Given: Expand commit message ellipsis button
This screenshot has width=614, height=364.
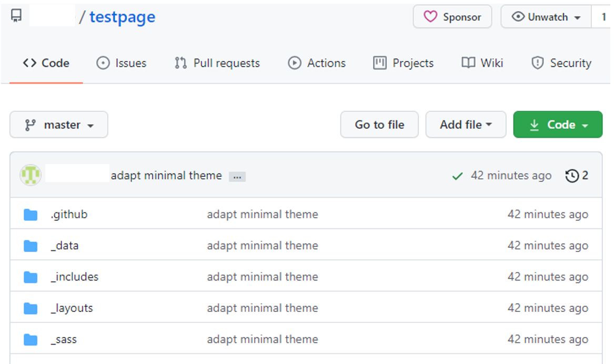Looking at the screenshot, I should tap(237, 177).
